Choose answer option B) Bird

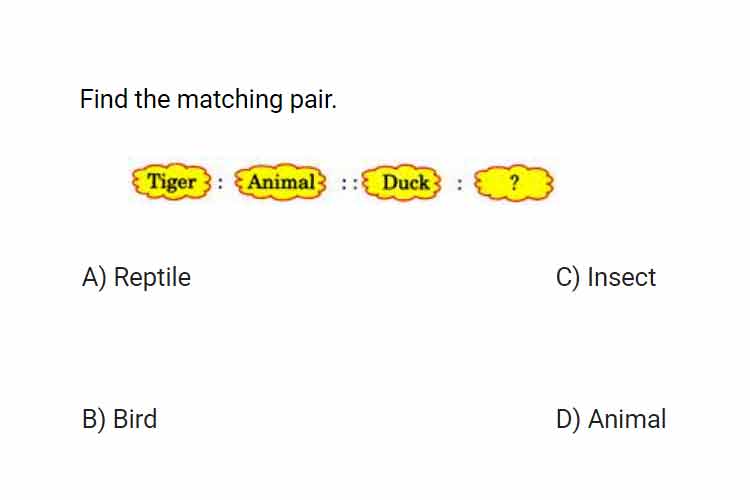pyautogui.click(x=120, y=419)
